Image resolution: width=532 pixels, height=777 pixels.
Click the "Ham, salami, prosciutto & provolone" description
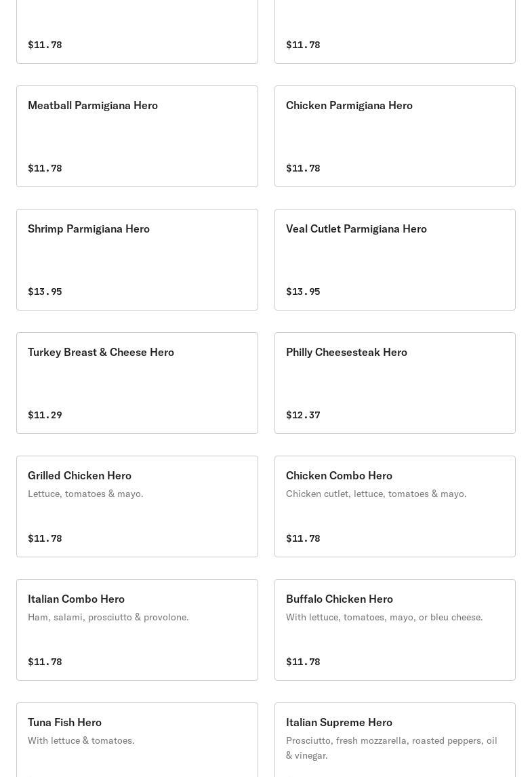[x=108, y=617]
